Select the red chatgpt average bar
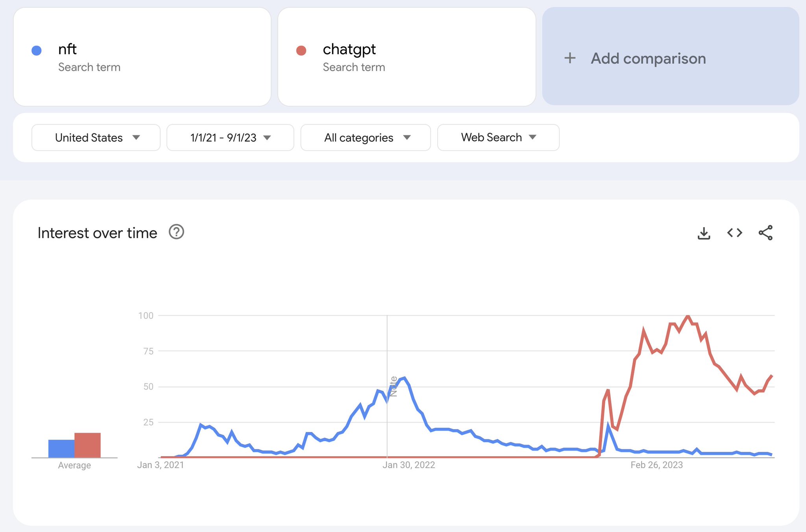 click(x=87, y=445)
